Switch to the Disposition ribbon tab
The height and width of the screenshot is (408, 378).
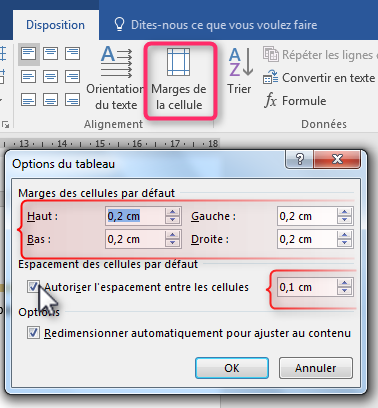[x=55, y=25]
